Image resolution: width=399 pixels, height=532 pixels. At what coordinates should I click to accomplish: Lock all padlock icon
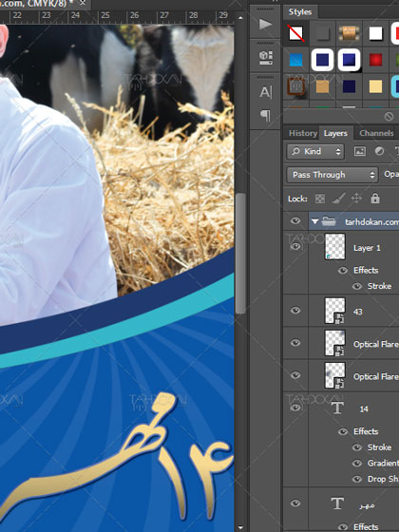coord(375,198)
